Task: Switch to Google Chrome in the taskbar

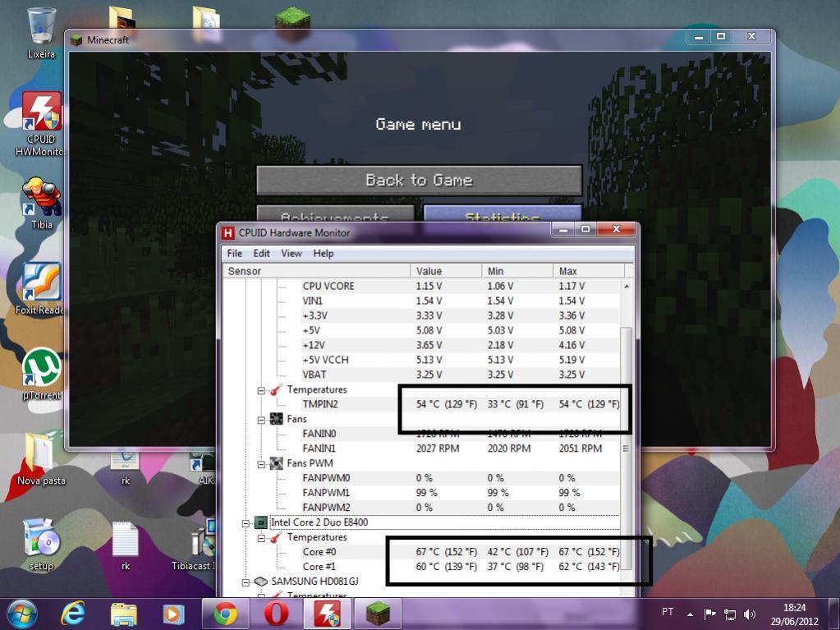Action: (226, 614)
